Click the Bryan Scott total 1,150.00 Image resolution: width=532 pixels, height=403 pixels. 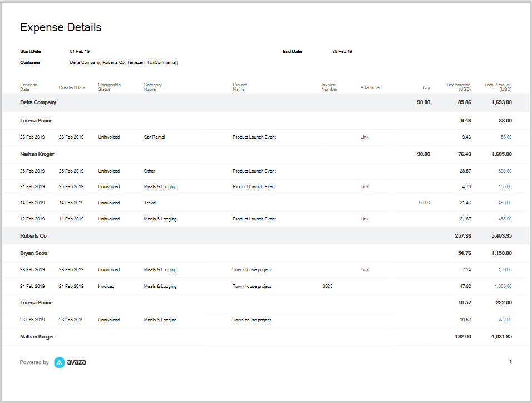tap(502, 253)
